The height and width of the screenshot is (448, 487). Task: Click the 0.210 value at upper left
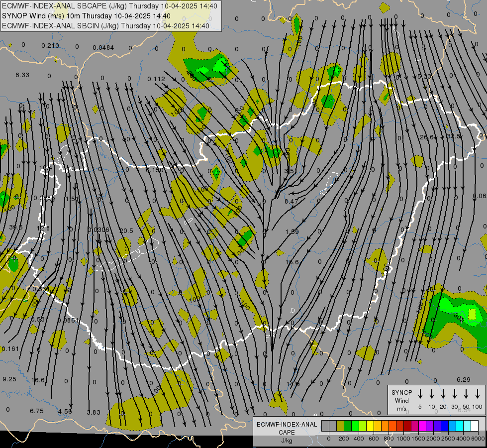(x=50, y=46)
